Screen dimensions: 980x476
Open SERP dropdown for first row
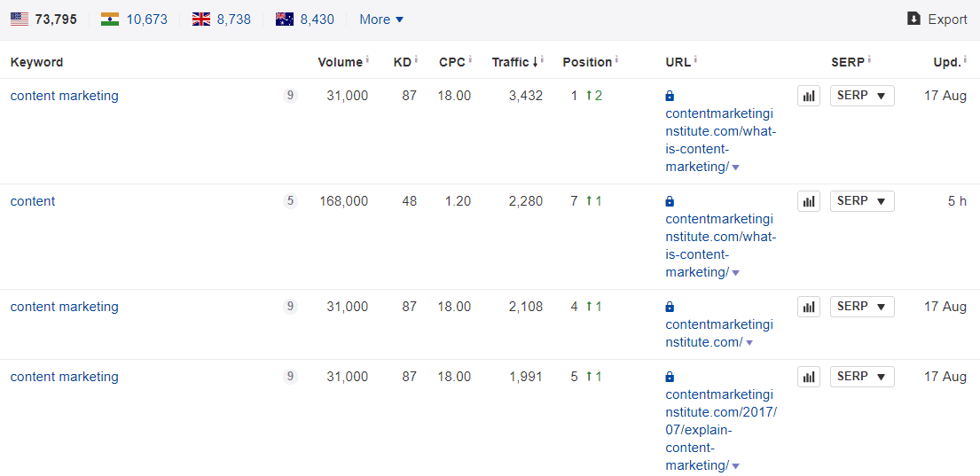coord(862,96)
